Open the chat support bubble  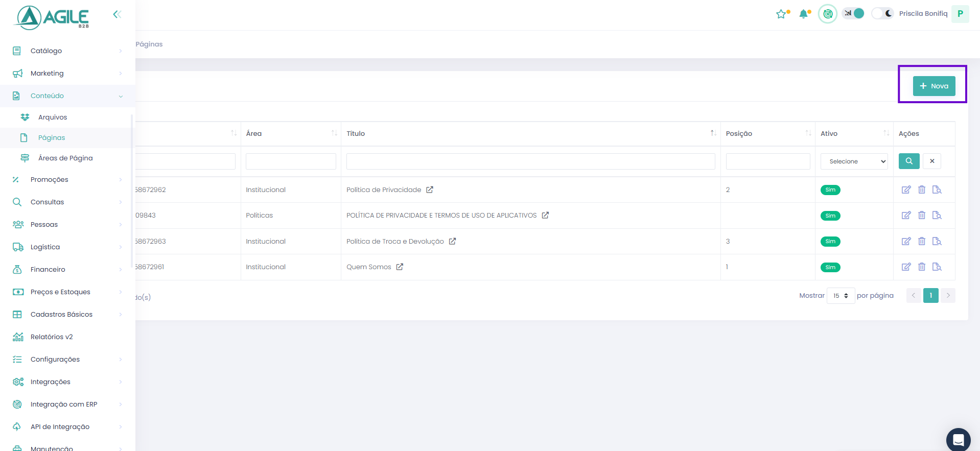click(x=958, y=439)
